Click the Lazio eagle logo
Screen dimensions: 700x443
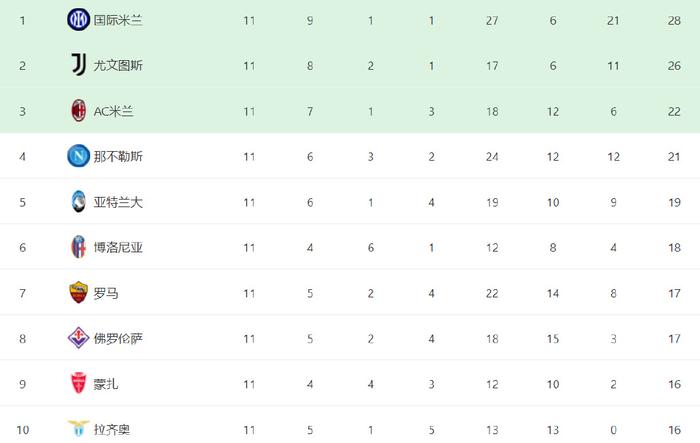coord(78,429)
